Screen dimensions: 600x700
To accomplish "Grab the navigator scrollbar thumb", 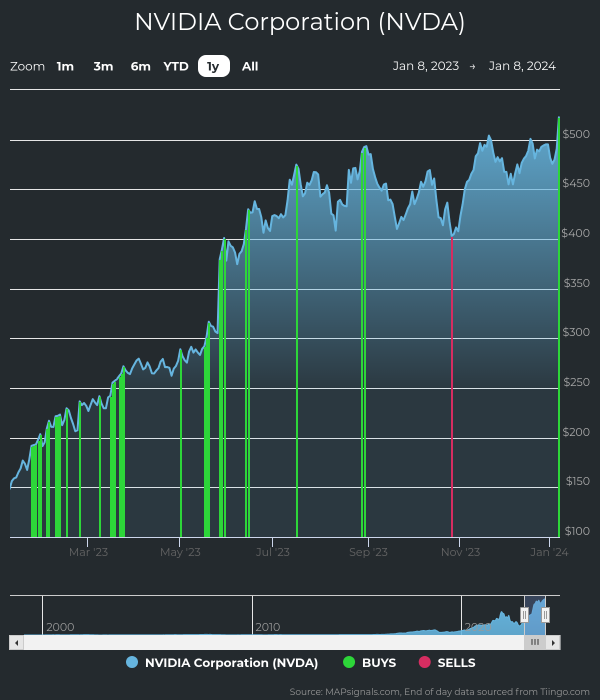I will pos(535,642).
